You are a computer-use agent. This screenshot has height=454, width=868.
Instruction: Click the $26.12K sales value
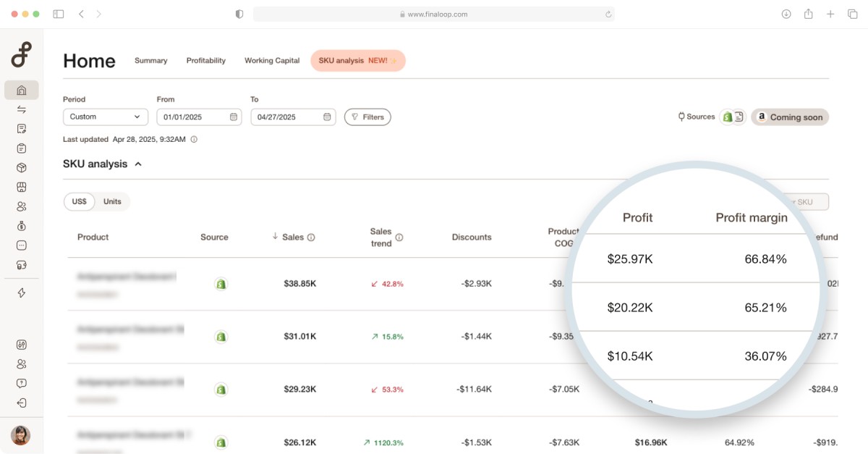coord(300,442)
